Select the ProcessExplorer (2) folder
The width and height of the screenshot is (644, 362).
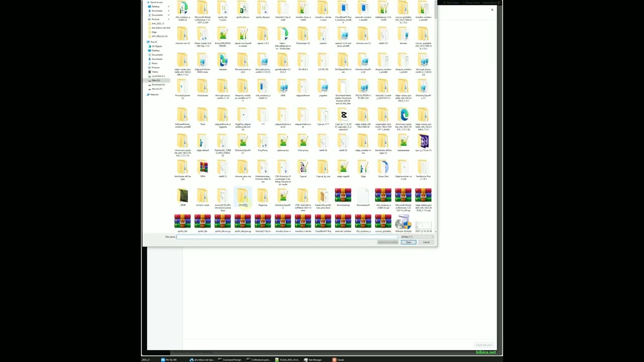coord(183,89)
